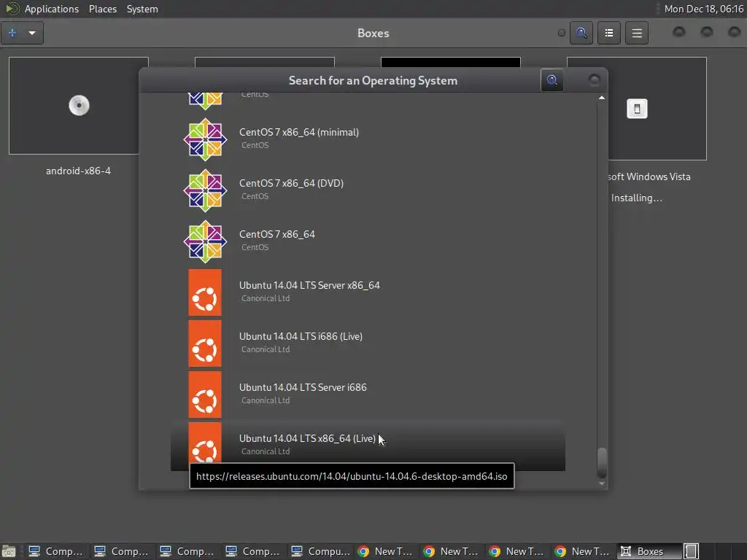Click scroll down arrow in OS list
Screen dimensions: 747x560
point(602,483)
